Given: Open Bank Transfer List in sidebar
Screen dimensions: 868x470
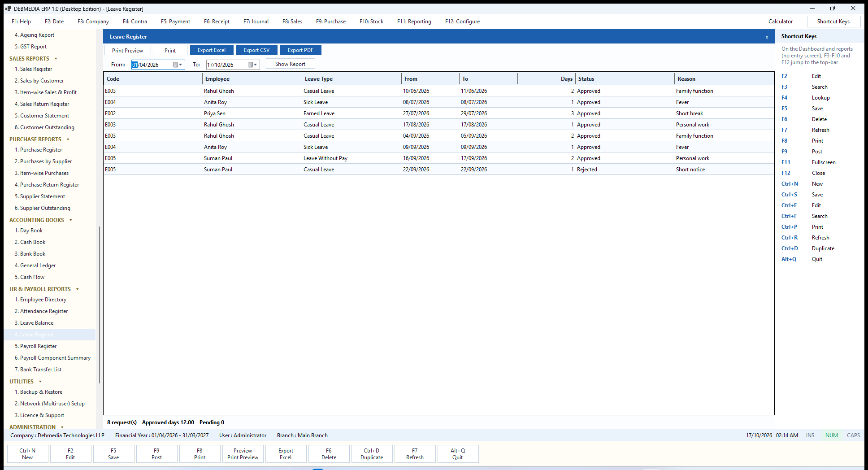Looking at the screenshot, I should point(41,370).
